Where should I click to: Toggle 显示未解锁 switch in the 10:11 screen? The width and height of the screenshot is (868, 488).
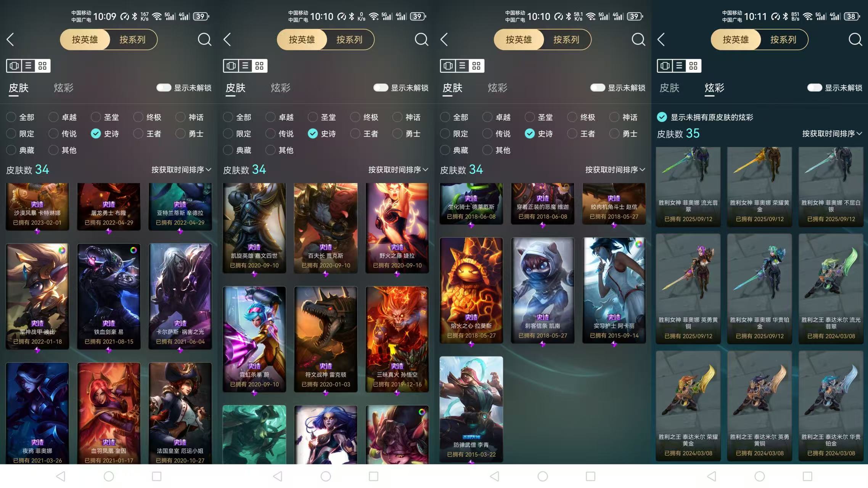coord(814,88)
